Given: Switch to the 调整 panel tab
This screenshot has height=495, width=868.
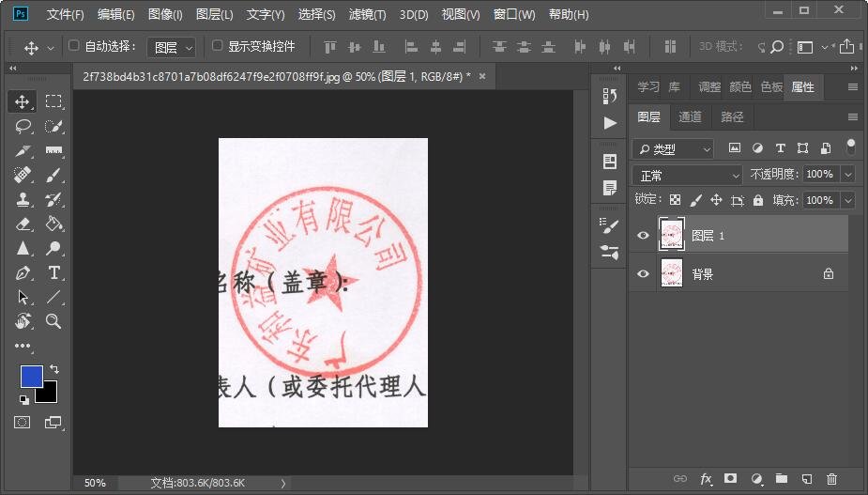Looking at the screenshot, I should click(x=709, y=87).
